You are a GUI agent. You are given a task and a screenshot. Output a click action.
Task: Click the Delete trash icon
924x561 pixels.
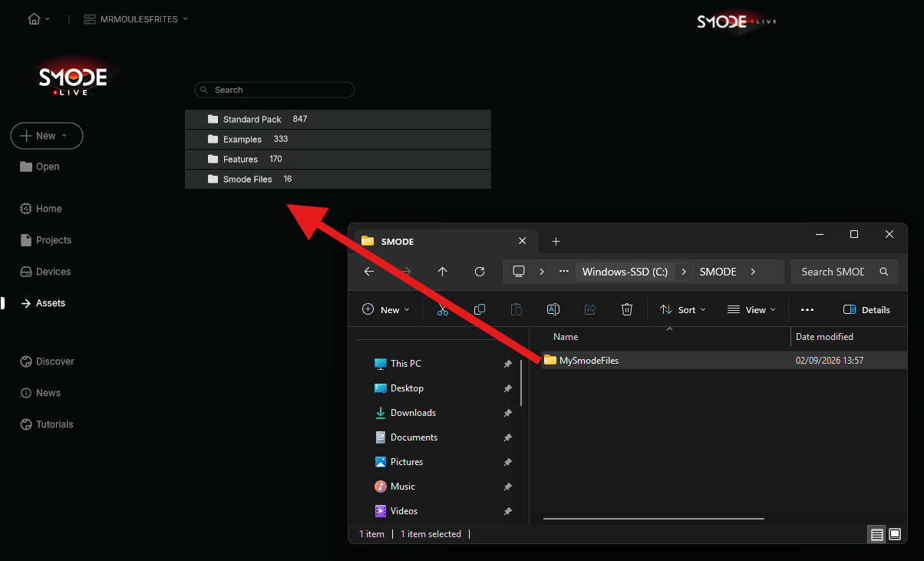627,310
